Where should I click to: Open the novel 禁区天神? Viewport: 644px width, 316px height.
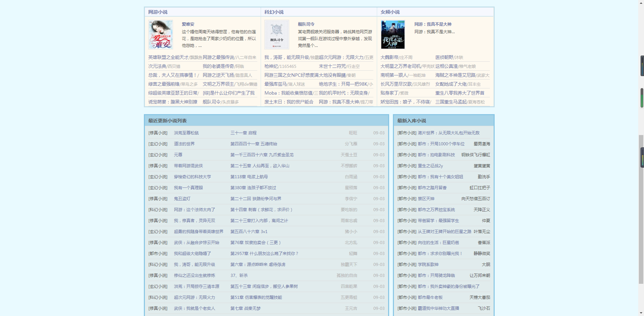[426, 199]
